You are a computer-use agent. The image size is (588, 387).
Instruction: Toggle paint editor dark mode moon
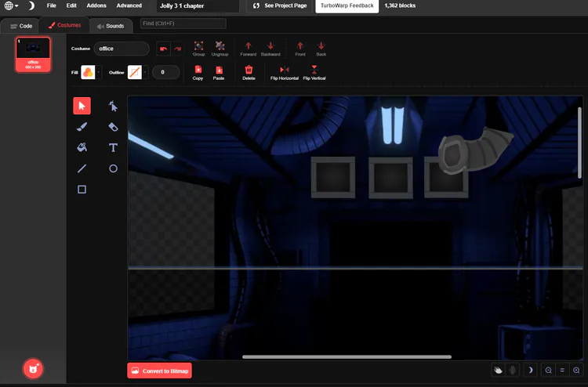530,370
